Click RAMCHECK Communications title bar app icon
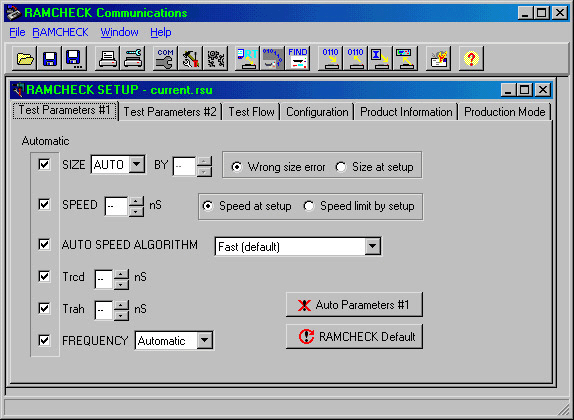 tap(14, 13)
